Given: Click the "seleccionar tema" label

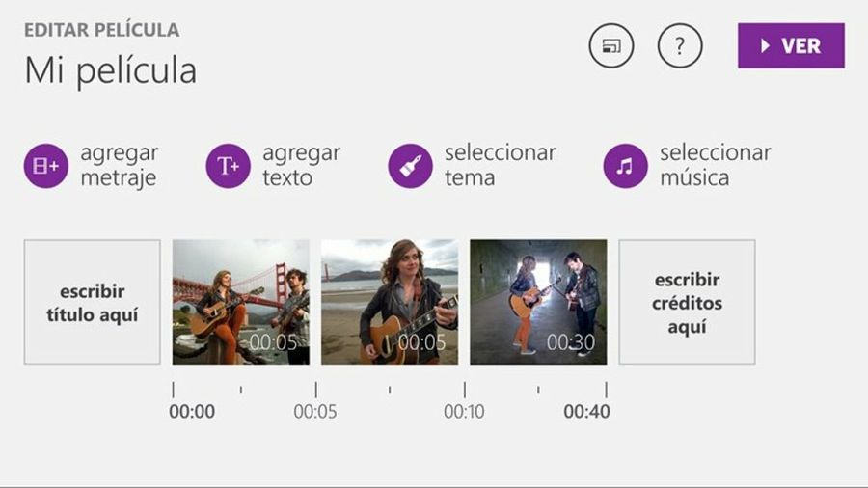Looking at the screenshot, I should point(500,166).
